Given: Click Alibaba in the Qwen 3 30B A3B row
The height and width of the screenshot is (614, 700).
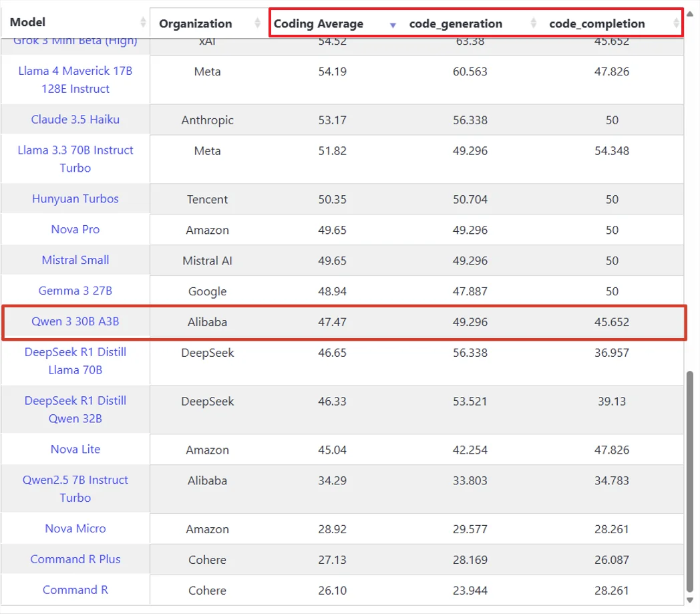Looking at the screenshot, I should pos(208,322).
